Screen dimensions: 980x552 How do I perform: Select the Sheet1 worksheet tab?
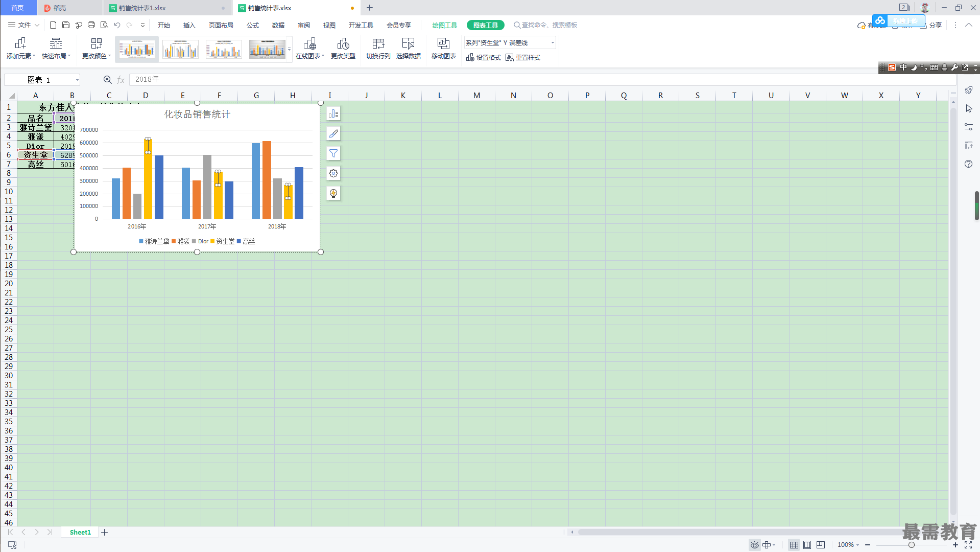tap(80, 532)
